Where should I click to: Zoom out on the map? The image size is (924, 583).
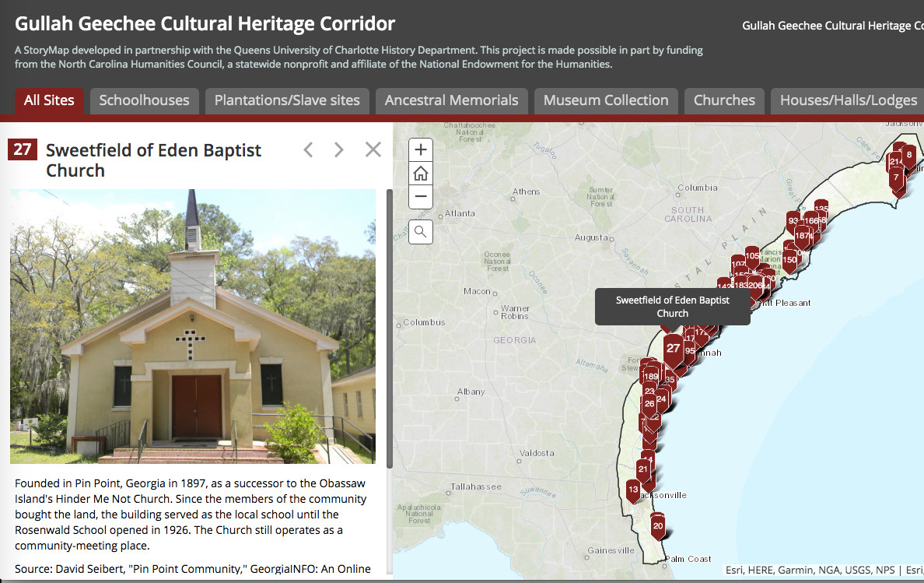[x=421, y=197]
